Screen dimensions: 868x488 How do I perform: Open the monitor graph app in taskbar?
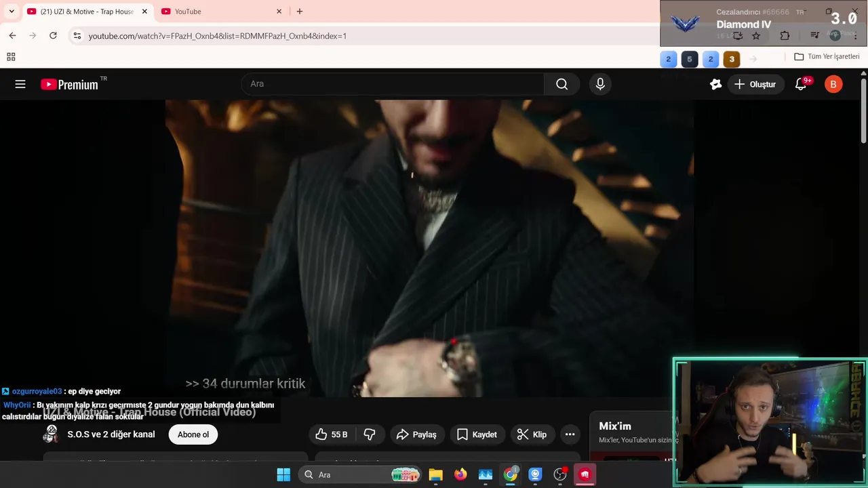click(x=486, y=474)
